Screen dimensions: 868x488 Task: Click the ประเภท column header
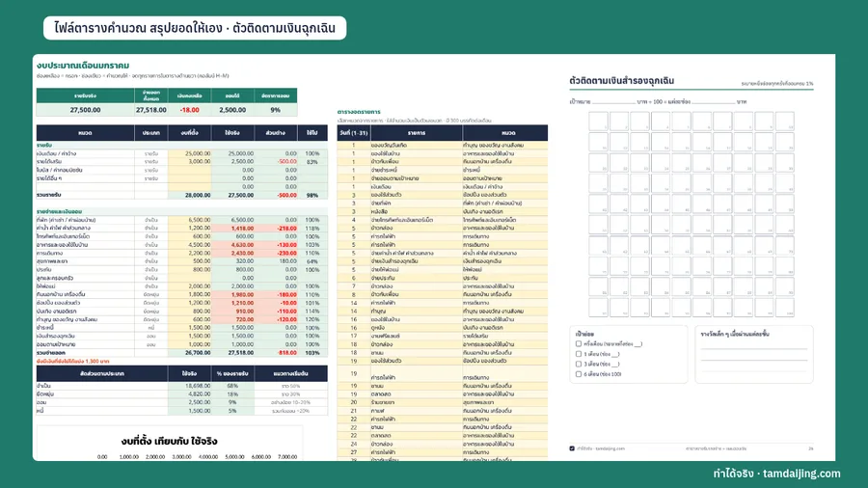tap(151, 133)
